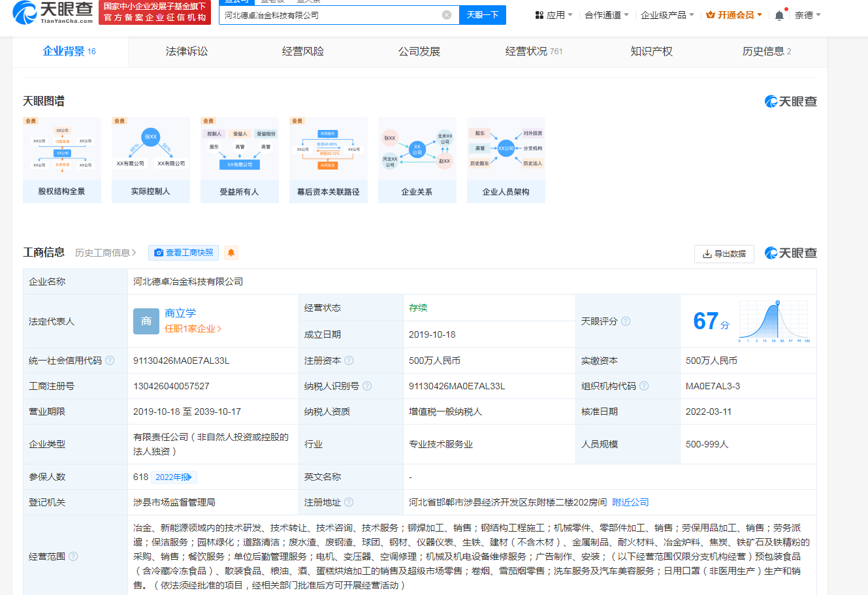Click staff size value 500-999人
Screen dimensions: 868x595
point(707,444)
